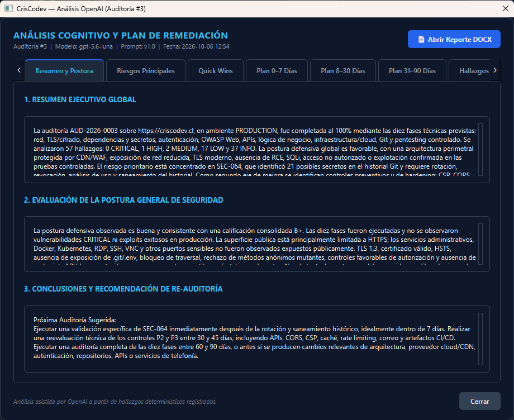Click the CrisCodev app icon in title bar
Image resolution: width=514 pixels, height=420 pixels.
pos(8,8)
